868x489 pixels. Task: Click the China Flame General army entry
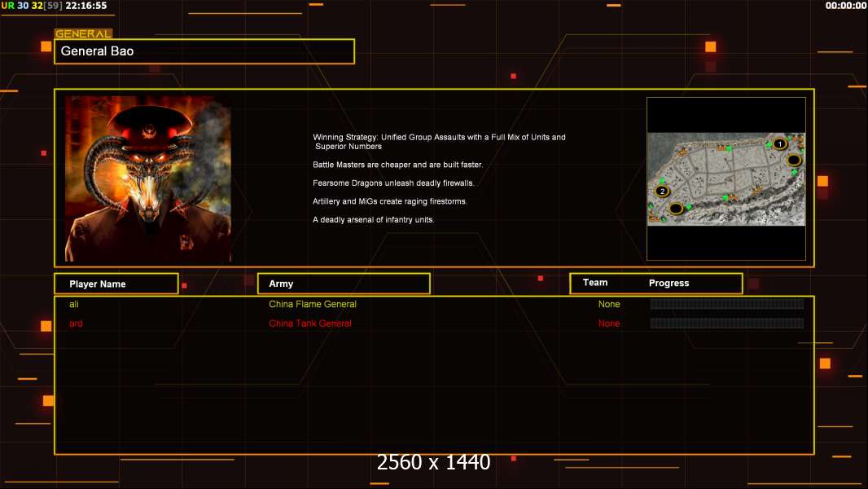click(x=312, y=304)
